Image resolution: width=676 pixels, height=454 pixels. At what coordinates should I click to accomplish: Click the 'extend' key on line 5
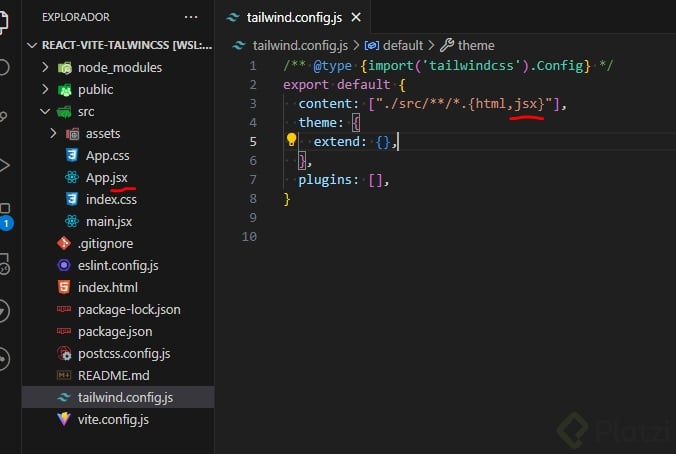click(337, 142)
